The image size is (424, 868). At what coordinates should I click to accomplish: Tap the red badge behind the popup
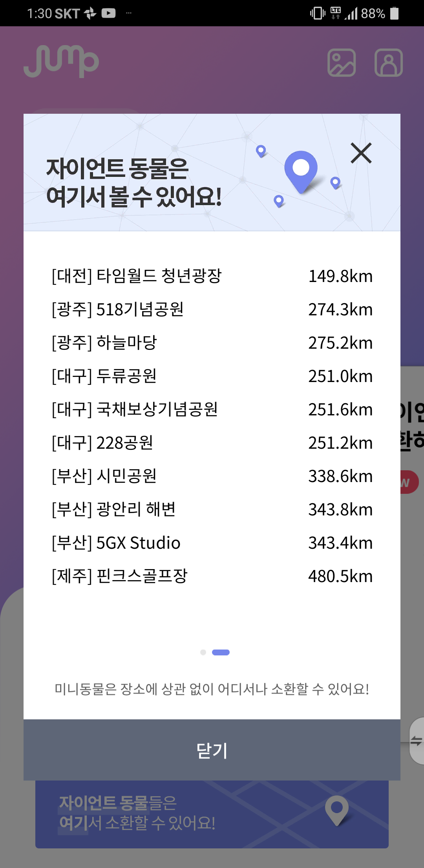[x=409, y=482]
